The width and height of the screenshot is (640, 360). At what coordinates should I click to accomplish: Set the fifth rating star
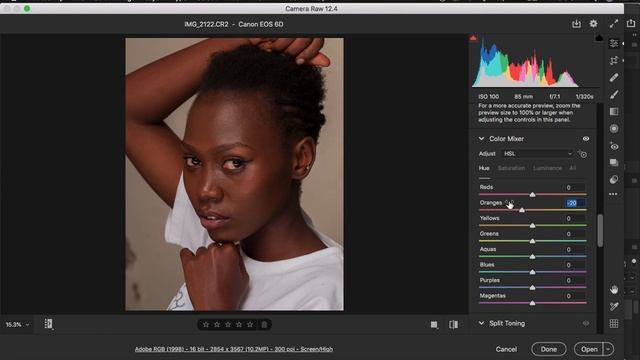point(250,324)
